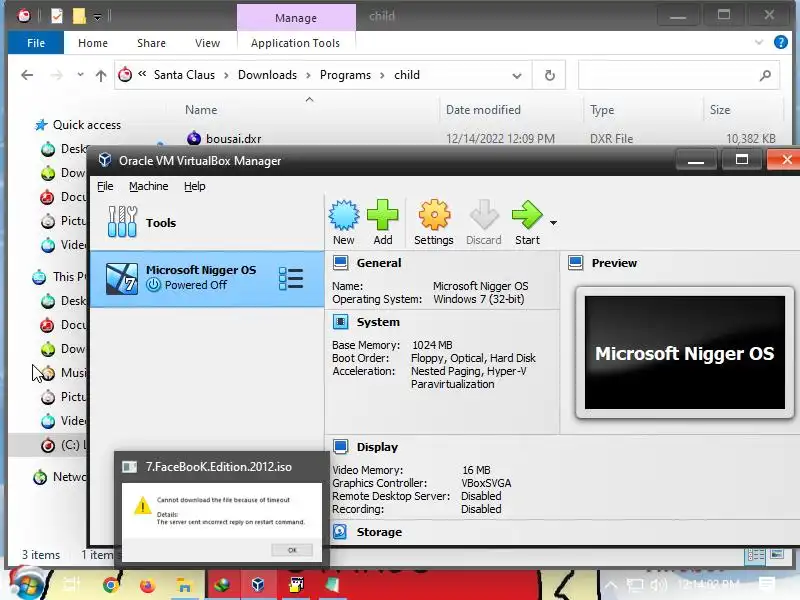Go back with Explorer's back arrow
This screenshot has width=800, height=600.
click(x=27, y=76)
